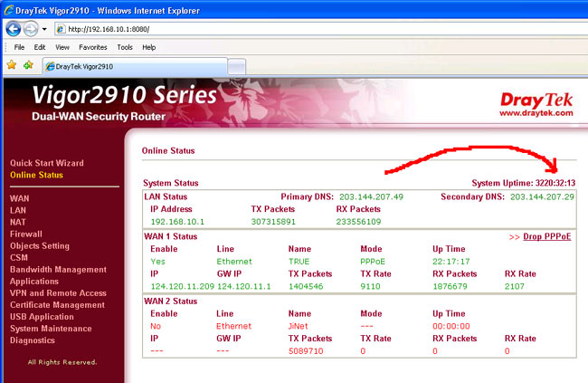Open the CSM sidebar menu
The height and width of the screenshot is (383, 588).
(x=19, y=257)
